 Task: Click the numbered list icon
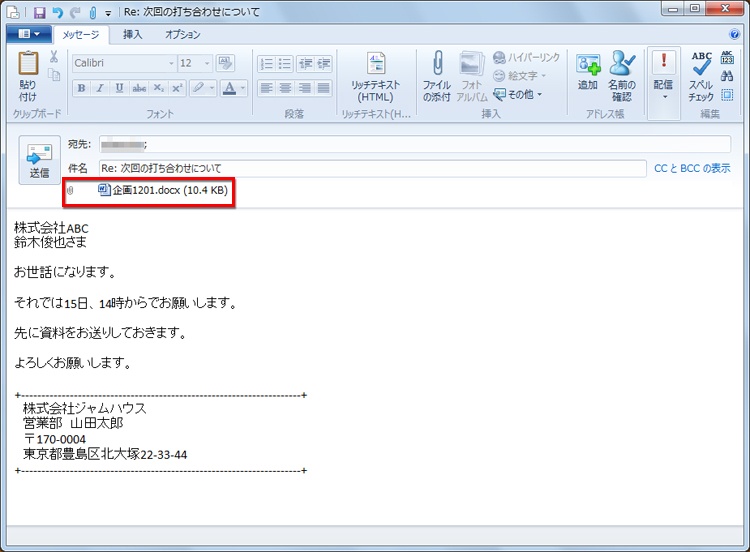tap(266, 64)
